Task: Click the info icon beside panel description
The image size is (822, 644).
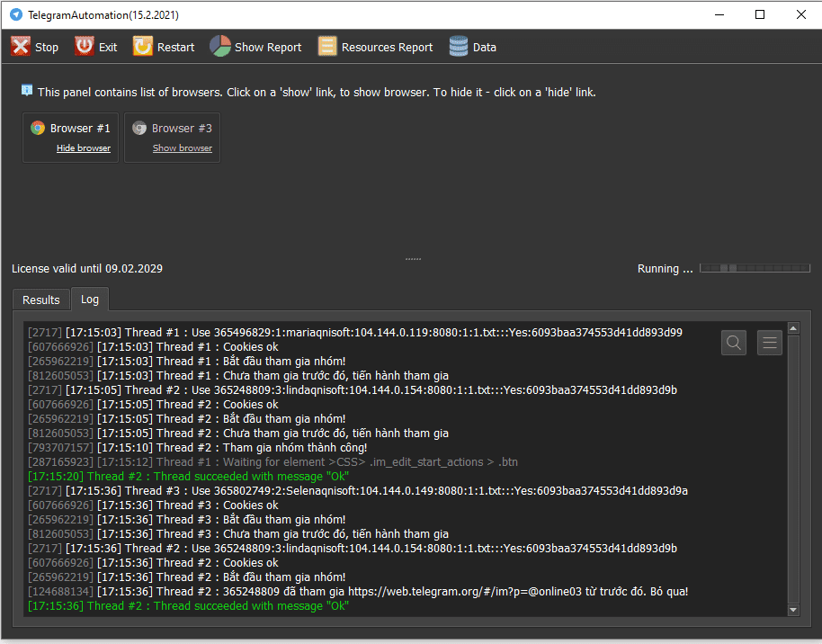Action: [x=27, y=91]
